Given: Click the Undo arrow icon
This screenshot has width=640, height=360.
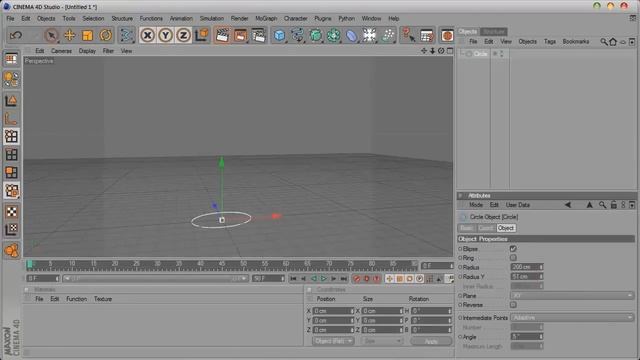Looking at the screenshot, I should [16, 36].
